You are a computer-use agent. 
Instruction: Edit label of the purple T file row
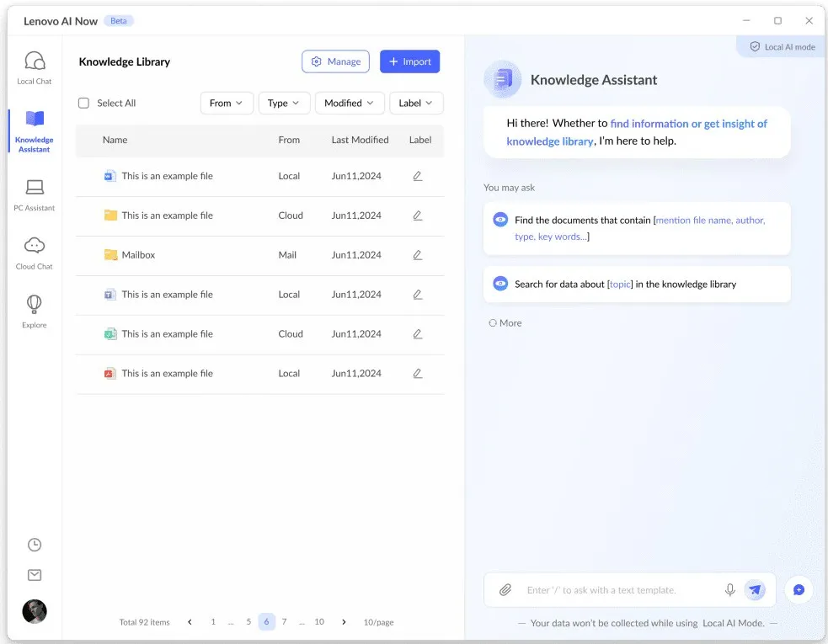pyautogui.click(x=417, y=295)
